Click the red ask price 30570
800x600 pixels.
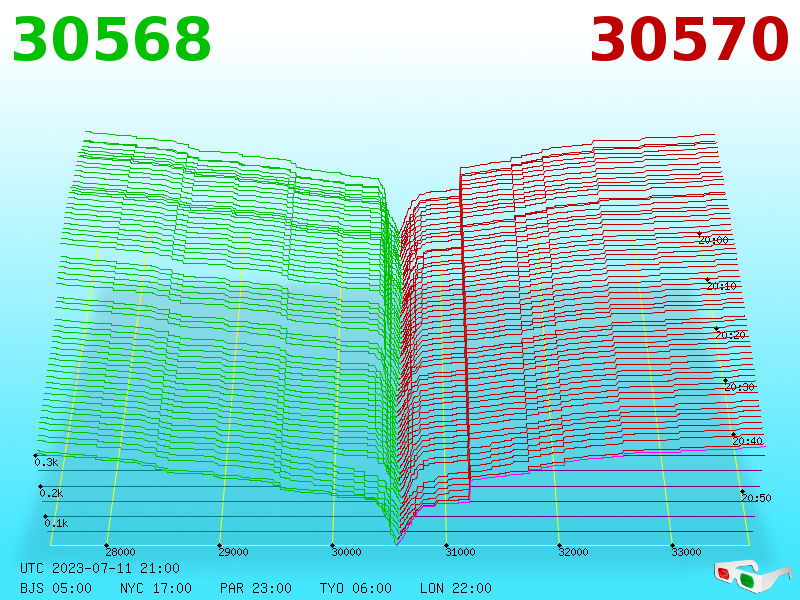pyautogui.click(x=689, y=40)
